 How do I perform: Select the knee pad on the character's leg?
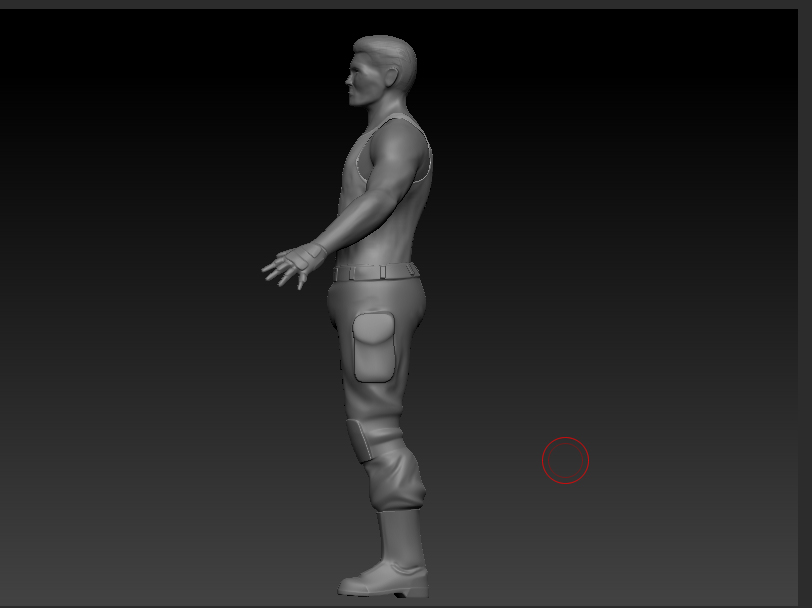click(360, 441)
